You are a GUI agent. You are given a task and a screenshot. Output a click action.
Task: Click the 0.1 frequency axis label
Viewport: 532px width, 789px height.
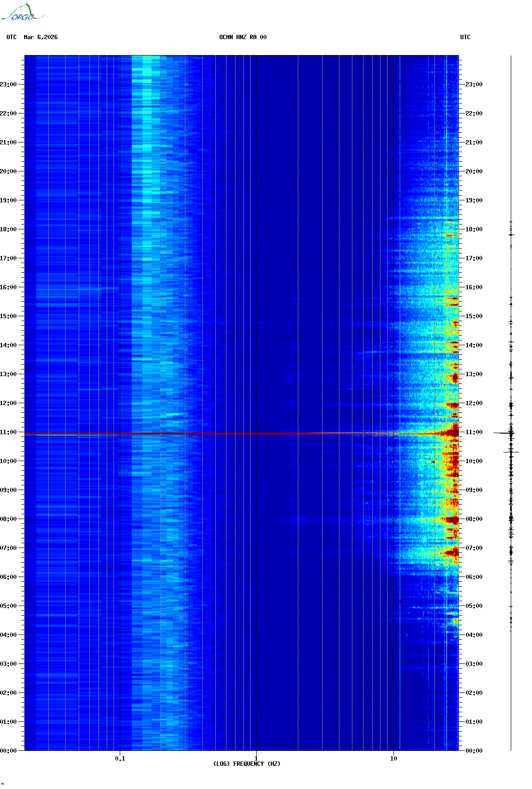coord(120,759)
